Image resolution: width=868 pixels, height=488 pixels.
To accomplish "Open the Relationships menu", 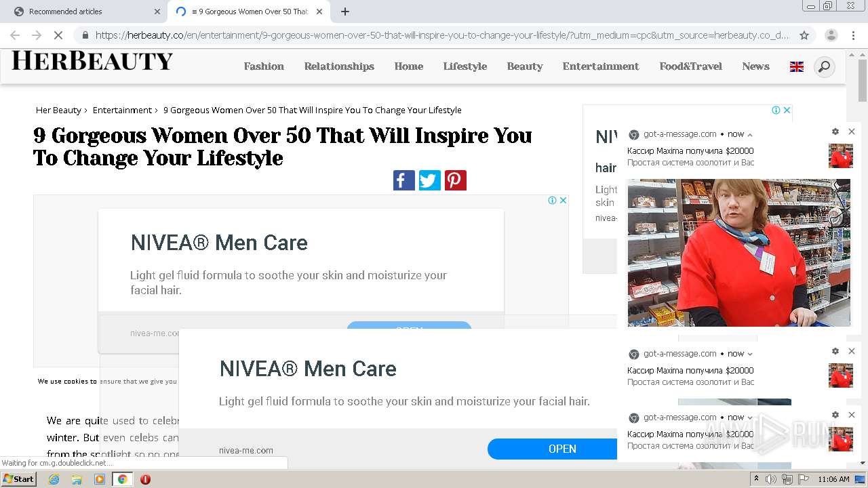I will coord(339,66).
